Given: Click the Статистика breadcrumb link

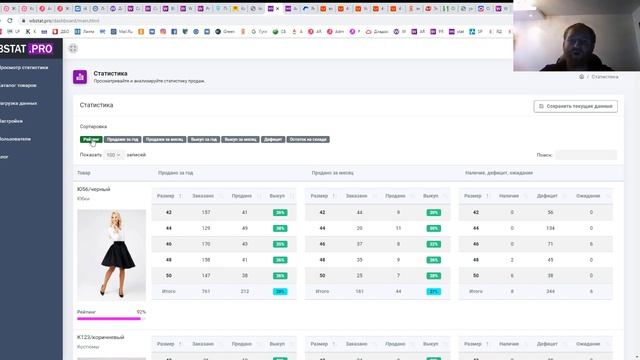Looking at the screenshot, I should point(605,77).
